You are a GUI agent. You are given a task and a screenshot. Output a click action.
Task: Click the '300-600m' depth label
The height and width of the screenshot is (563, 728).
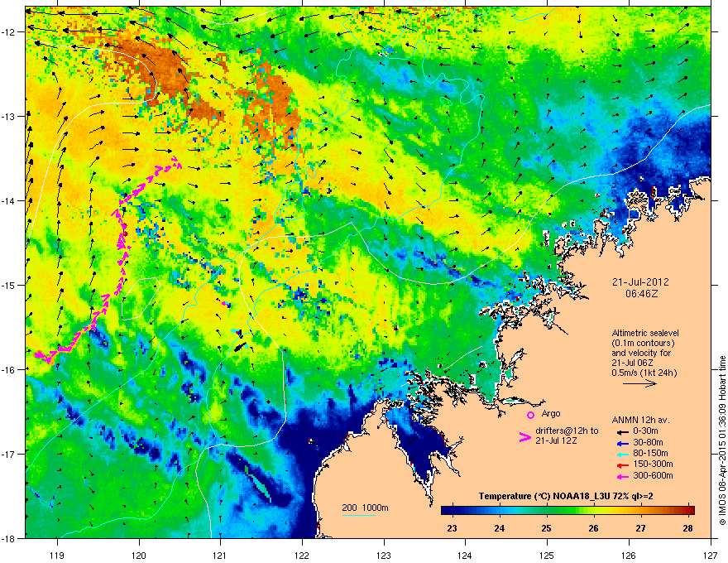coord(653,475)
